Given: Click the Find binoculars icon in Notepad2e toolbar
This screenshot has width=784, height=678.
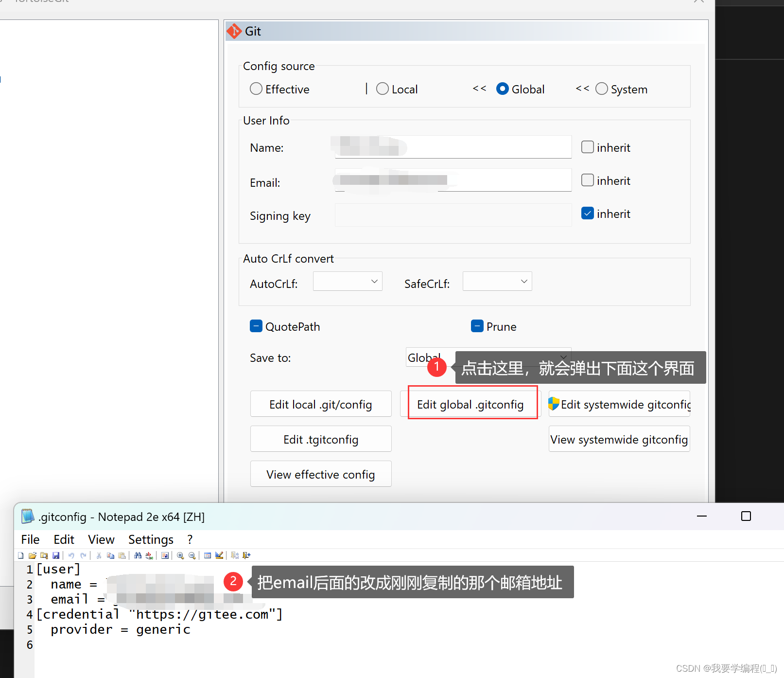Looking at the screenshot, I should pos(138,555).
